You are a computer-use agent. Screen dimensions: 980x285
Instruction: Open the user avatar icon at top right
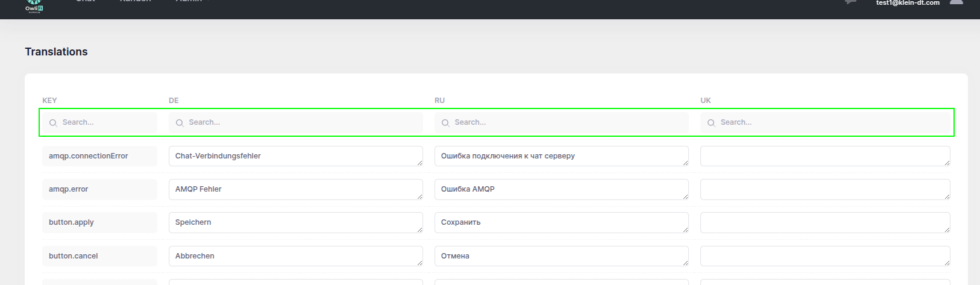(x=956, y=2)
